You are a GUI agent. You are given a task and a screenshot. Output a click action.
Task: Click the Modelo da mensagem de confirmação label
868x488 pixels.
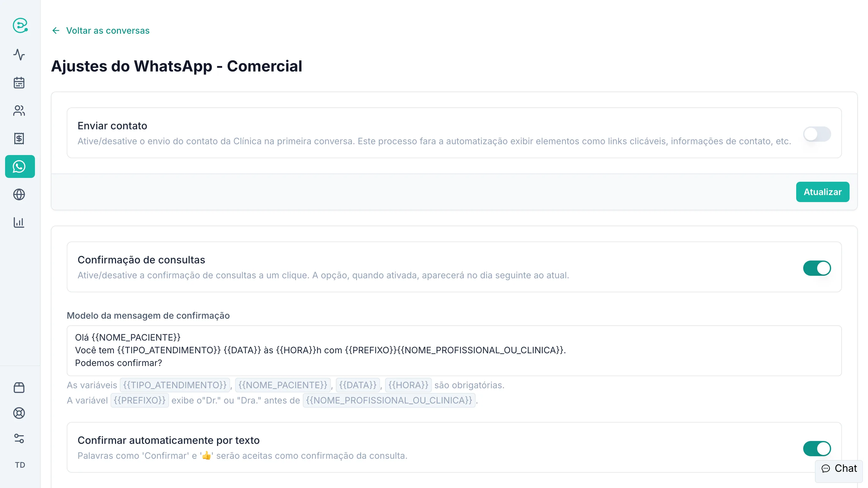pos(148,316)
